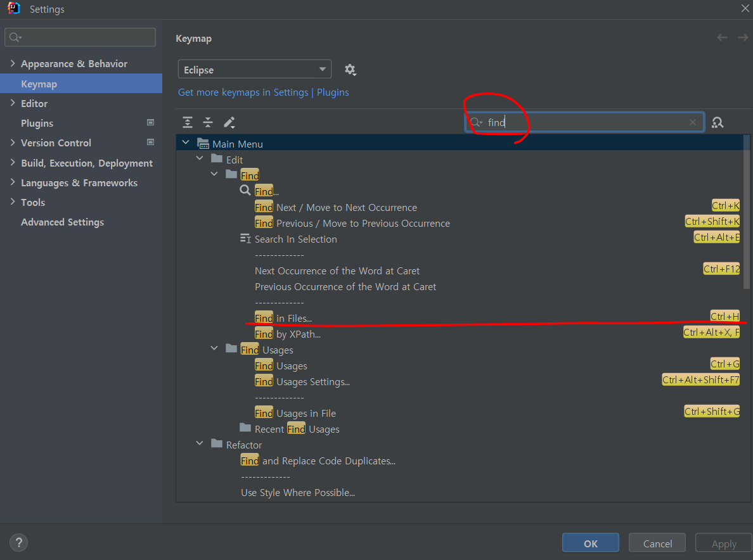753x560 pixels.
Task: Clear the keymap search field with X
Action: 693,122
